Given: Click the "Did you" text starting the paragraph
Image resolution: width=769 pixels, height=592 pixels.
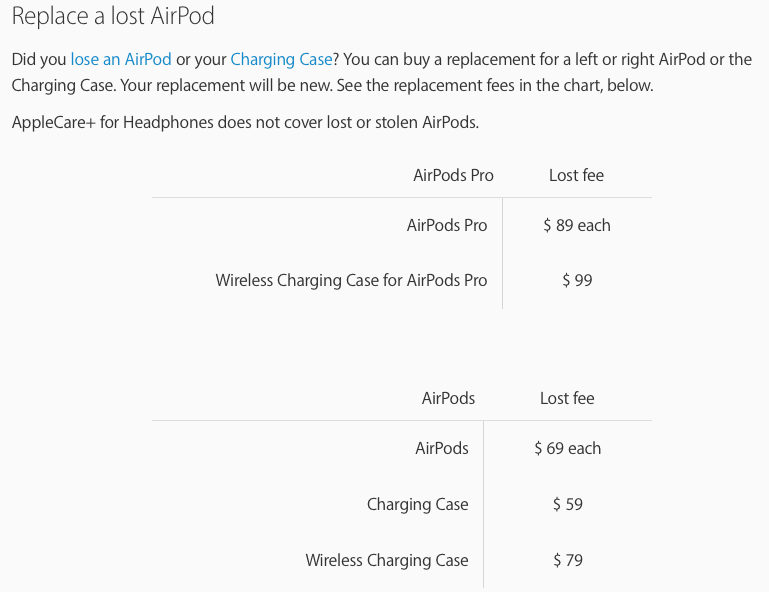Looking at the screenshot, I should [x=39, y=60].
